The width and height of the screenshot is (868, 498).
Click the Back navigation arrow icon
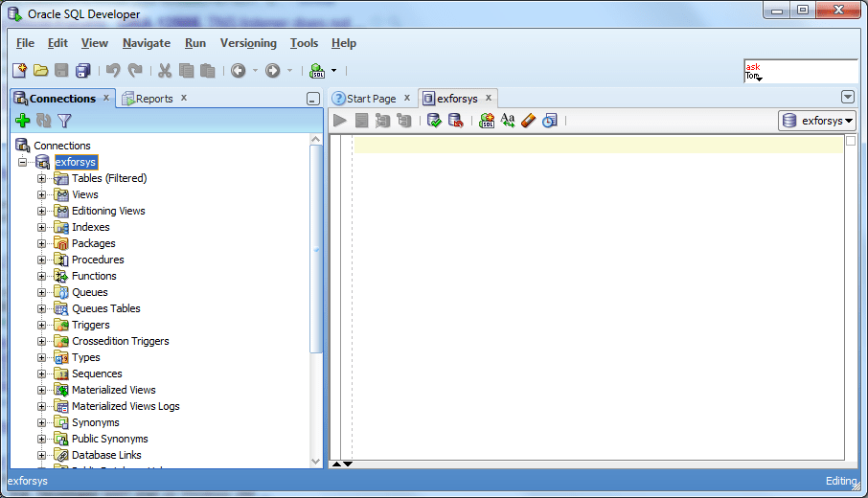click(x=238, y=70)
